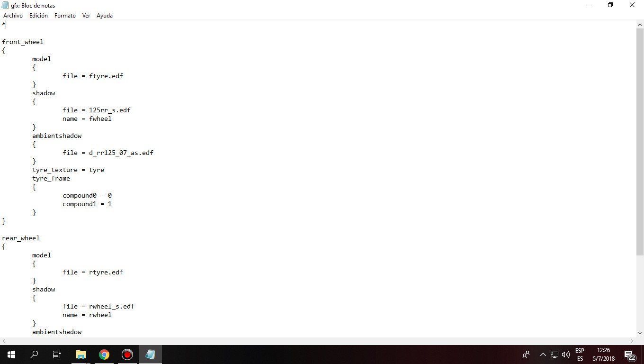Restore down the Notepad window
The width and height of the screenshot is (644, 364).
coord(610,5)
